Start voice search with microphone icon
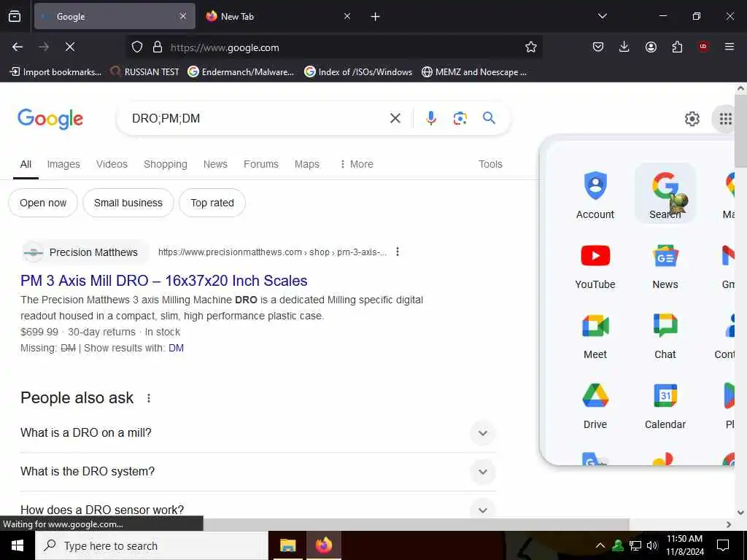 [x=430, y=118]
